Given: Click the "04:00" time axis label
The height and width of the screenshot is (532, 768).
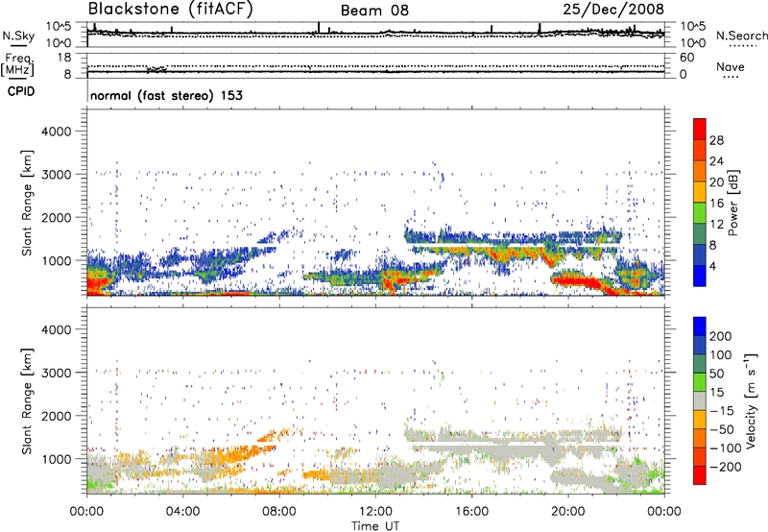Looking at the screenshot, I should coord(182,512).
